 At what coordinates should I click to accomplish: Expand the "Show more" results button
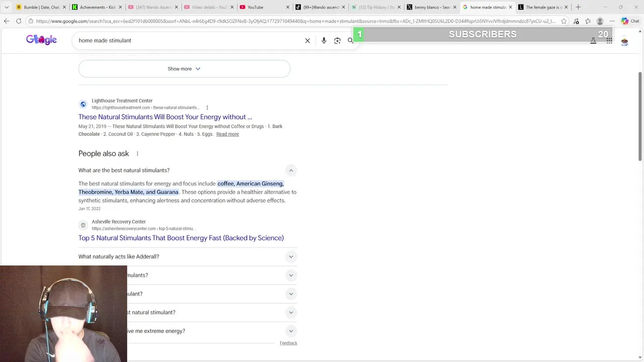(184, 69)
